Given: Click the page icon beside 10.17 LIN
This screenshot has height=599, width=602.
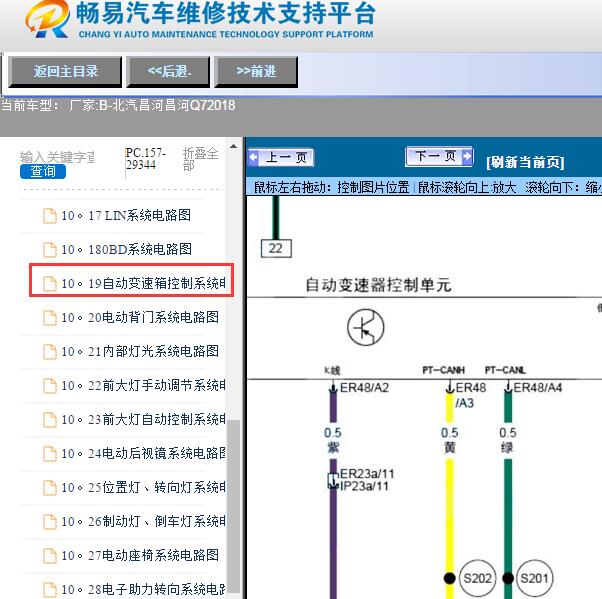Looking at the screenshot, I should pos(50,216).
